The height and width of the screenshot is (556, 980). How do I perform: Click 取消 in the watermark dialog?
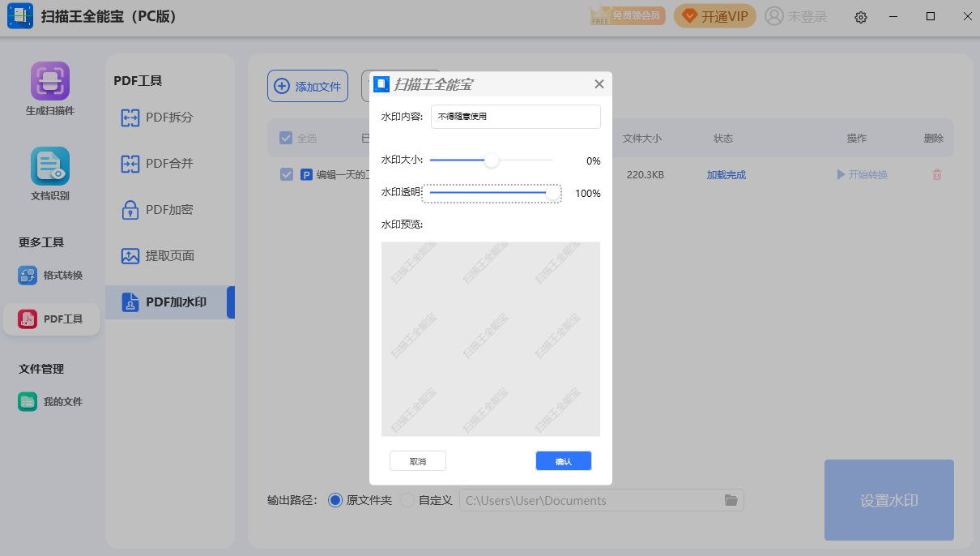418,461
